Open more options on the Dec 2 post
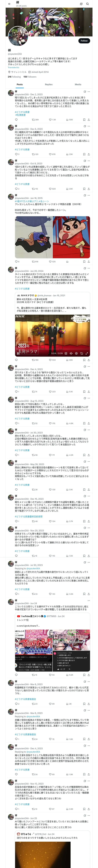98x868 pixels. click(89, 91)
